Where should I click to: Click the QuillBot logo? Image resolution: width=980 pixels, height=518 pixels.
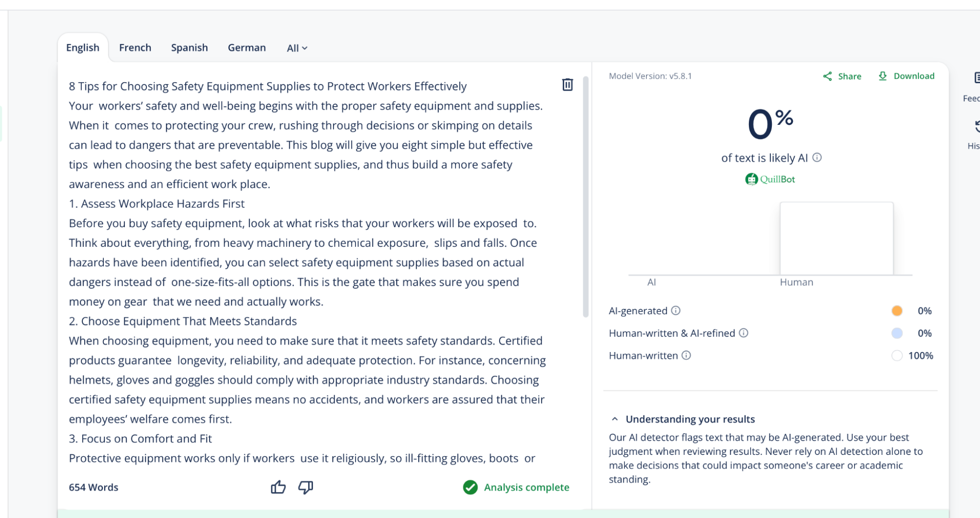[770, 179]
